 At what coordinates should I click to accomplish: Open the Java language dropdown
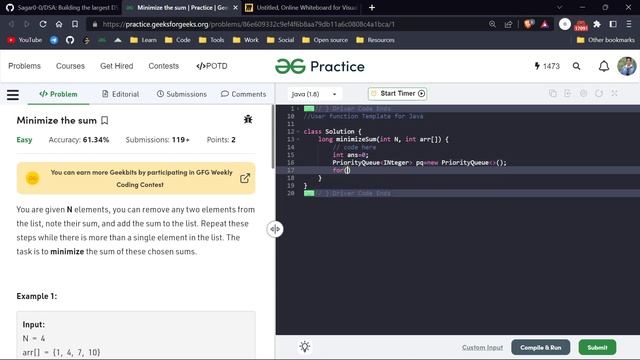point(314,94)
